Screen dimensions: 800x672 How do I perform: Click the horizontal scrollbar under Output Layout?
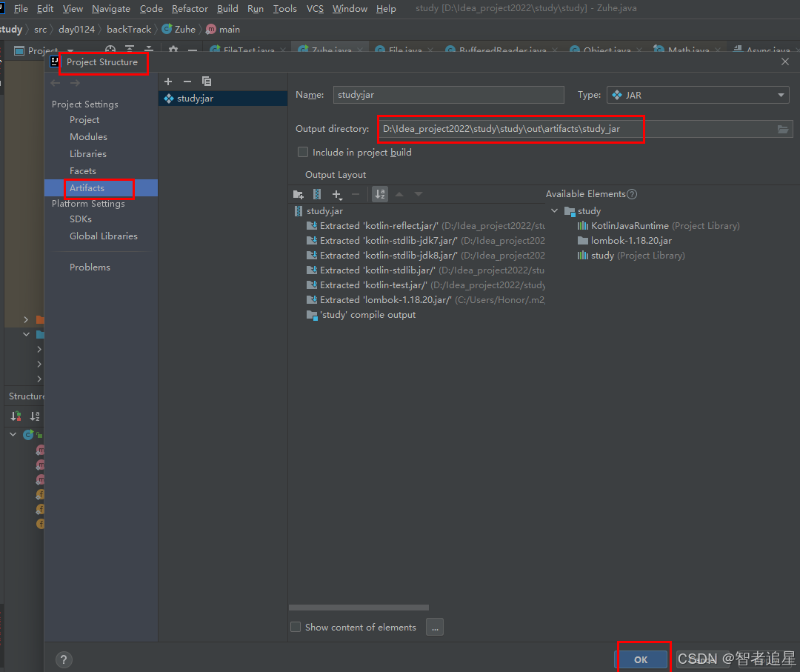coord(359,608)
